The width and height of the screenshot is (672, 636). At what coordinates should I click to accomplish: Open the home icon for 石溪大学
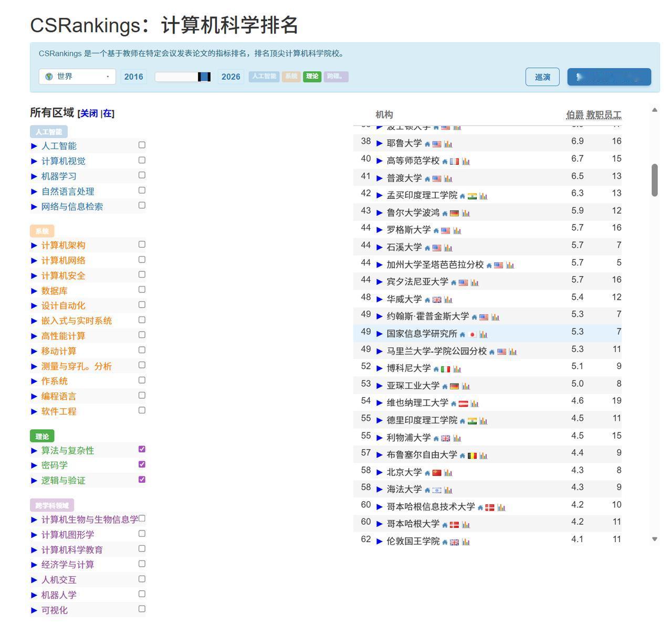point(427,248)
